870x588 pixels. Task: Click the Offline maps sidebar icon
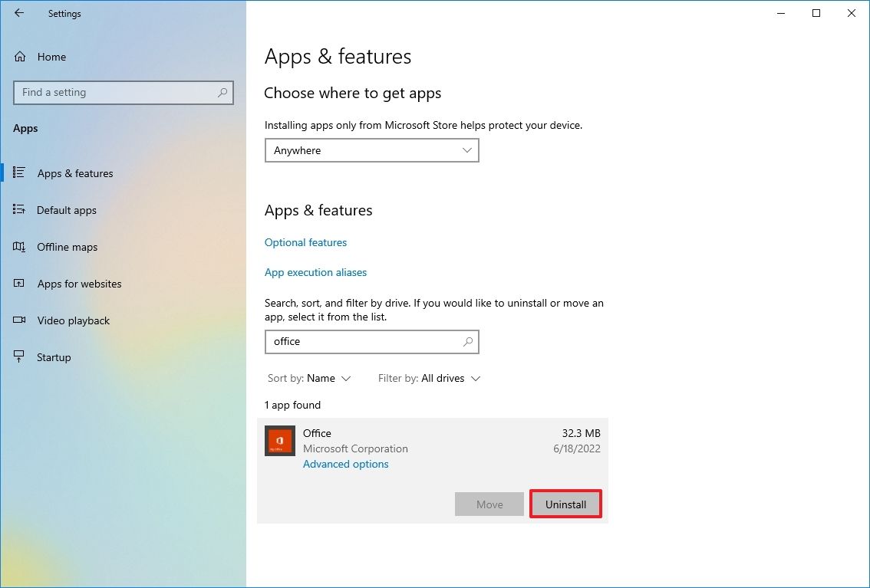coord(20,247)
